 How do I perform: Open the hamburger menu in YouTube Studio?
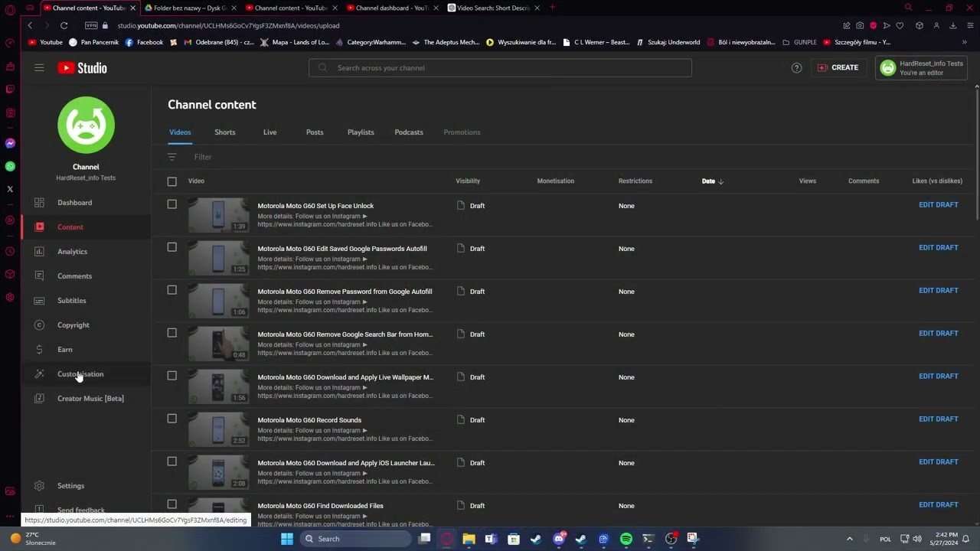pos(39,68)
